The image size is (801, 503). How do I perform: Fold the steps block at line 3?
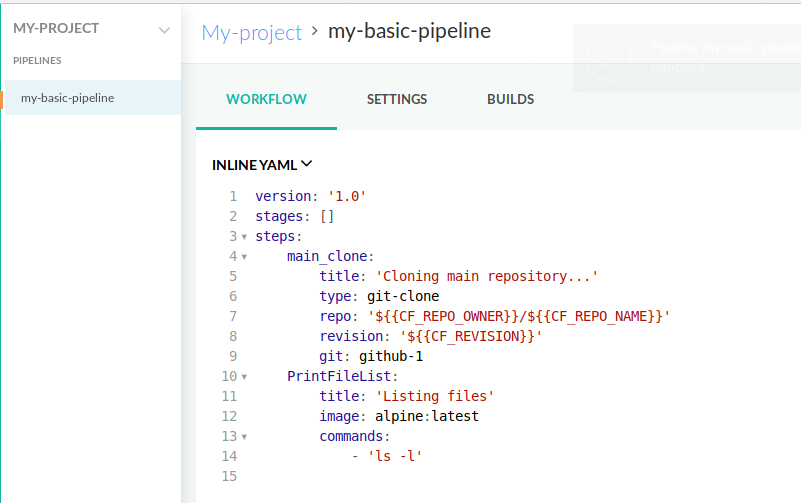(x=244, y=237)
